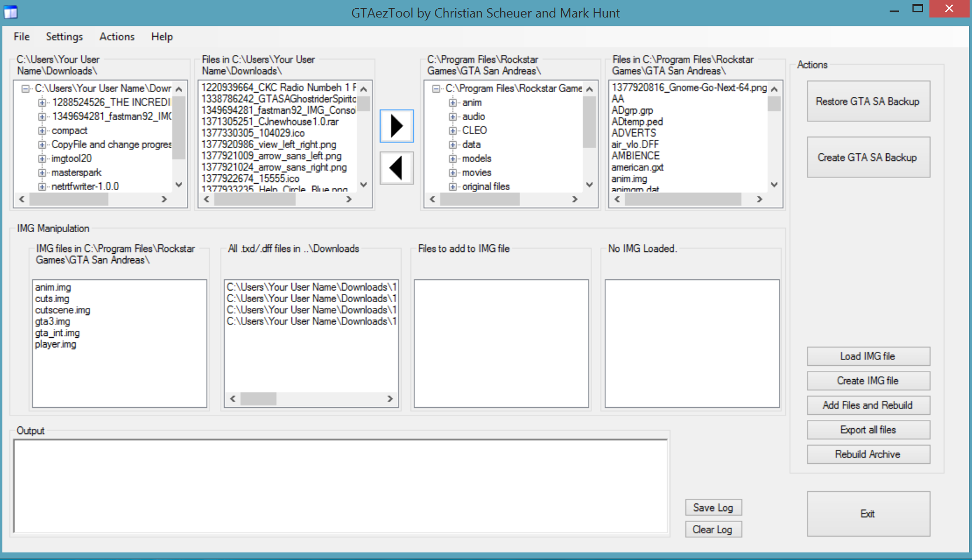Select cutscene.img in IMG files list

pos(62,310)
